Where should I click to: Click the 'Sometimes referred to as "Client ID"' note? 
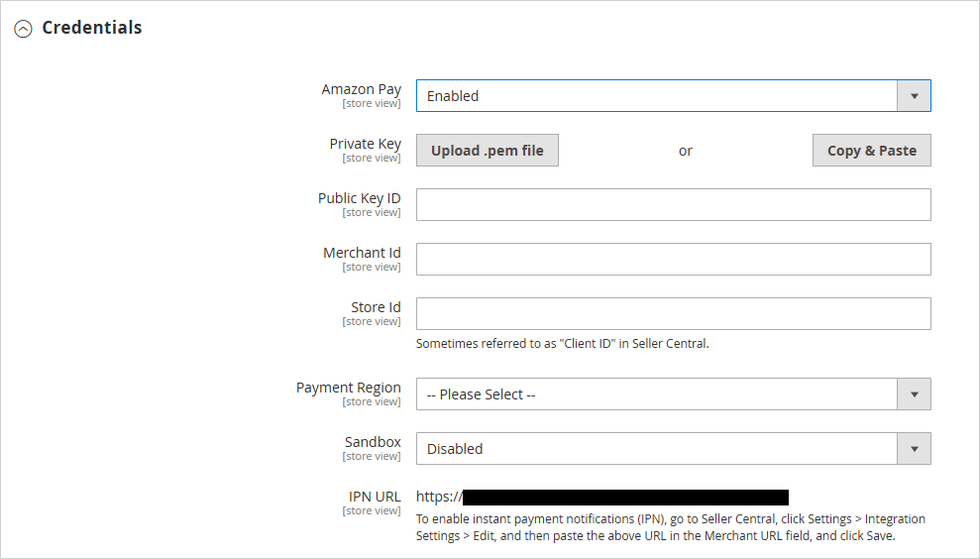coord(563,343)
